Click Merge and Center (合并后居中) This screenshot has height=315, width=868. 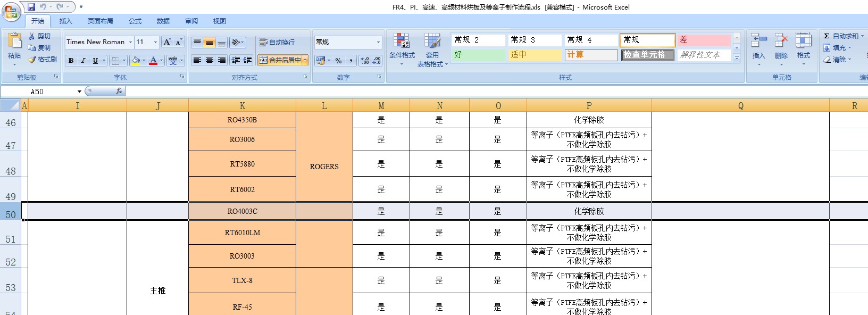pos(280,60)
